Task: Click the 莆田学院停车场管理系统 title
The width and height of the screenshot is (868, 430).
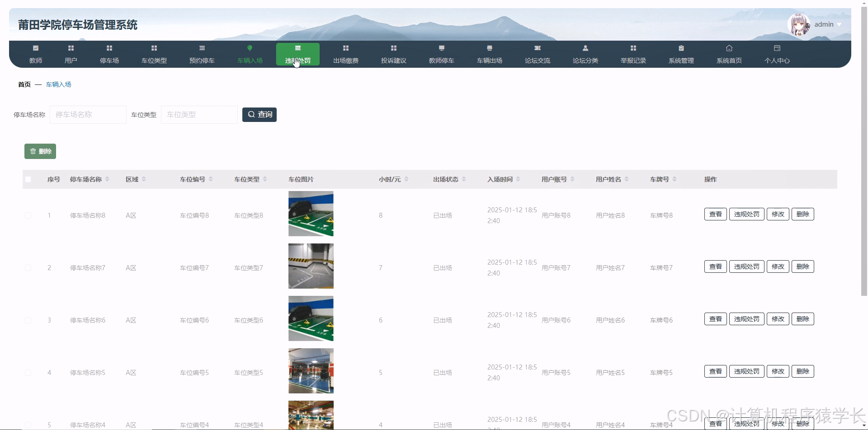Action: 78,25
